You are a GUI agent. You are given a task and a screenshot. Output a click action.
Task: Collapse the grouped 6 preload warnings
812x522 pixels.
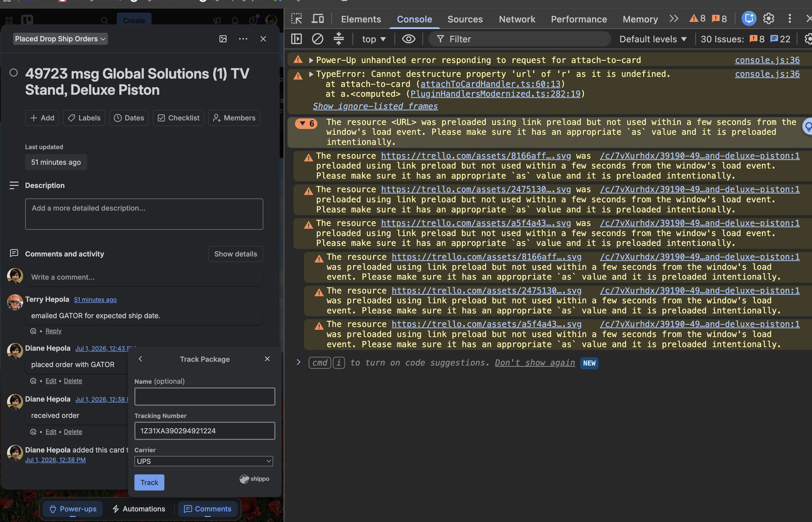click(x=306, y=123)
